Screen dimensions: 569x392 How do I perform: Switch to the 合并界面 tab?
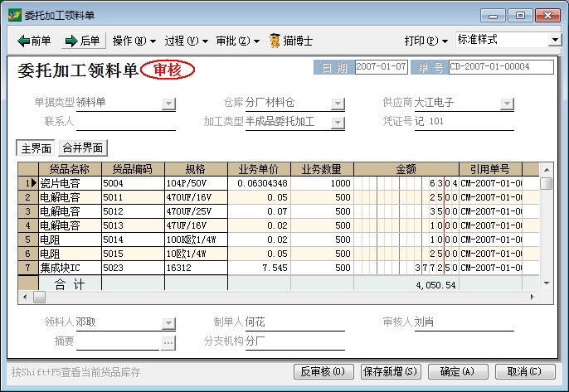pos(83,148)
